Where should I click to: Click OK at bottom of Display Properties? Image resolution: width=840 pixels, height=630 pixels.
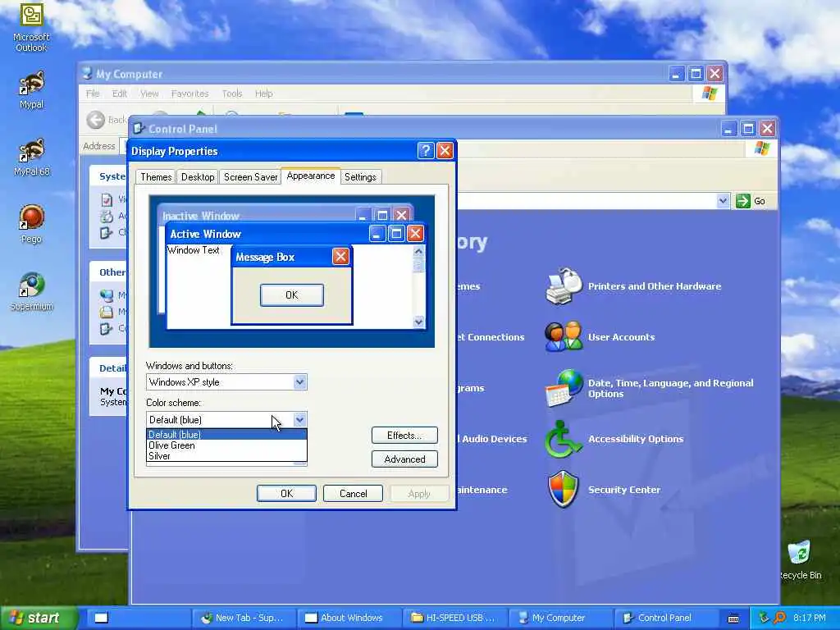click(x=286, y=493)
